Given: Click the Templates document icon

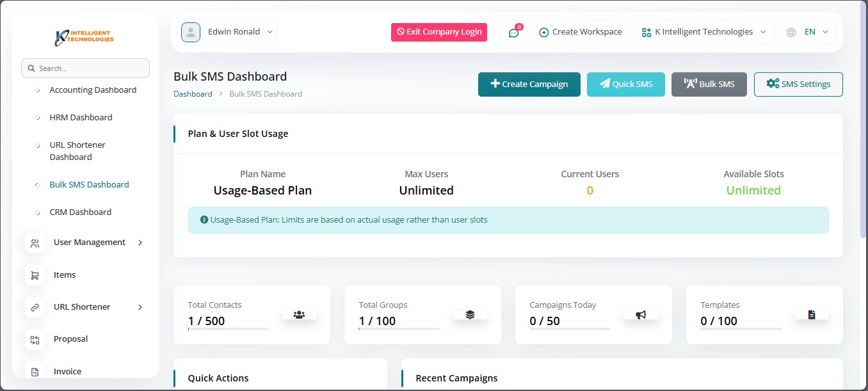Looking at the screenshot, I should point(812,314).
